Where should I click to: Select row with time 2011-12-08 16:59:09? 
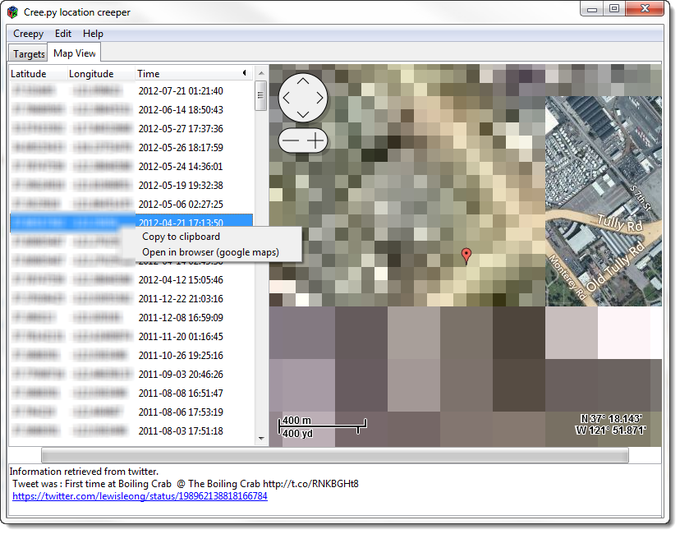click(131, 318)
